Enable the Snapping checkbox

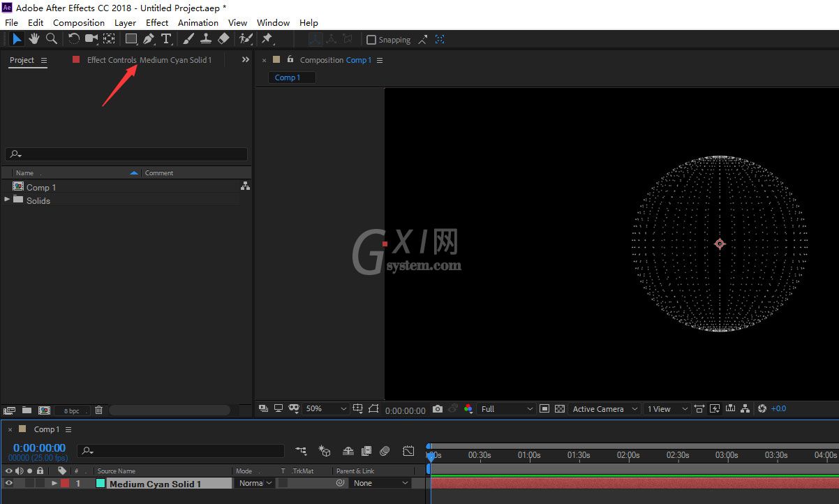371,40
